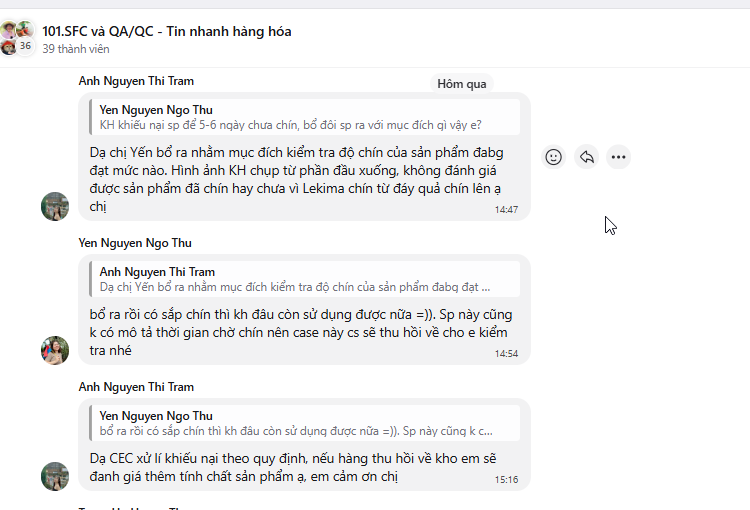Click the avatar beside the 15:16 message
The image size is (750, 510).
click(55, 476)
